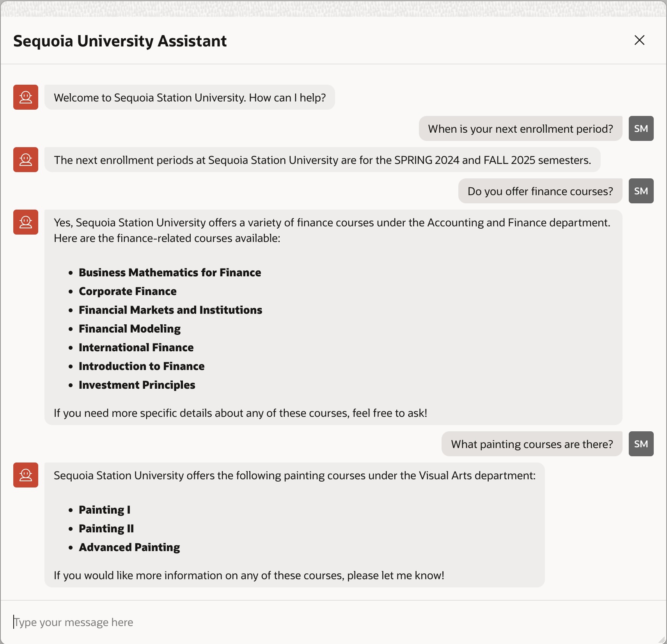
Task: Click the Painting I list item
Action: coord(104,510)
